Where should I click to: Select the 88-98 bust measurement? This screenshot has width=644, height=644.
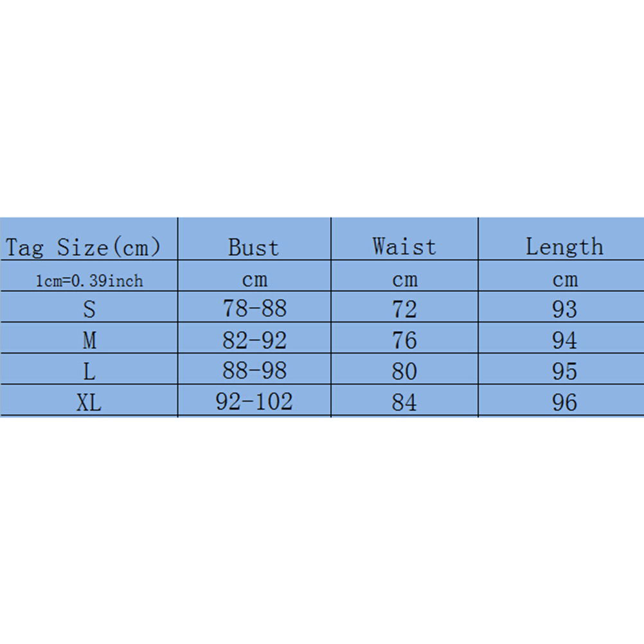(255, 371)
